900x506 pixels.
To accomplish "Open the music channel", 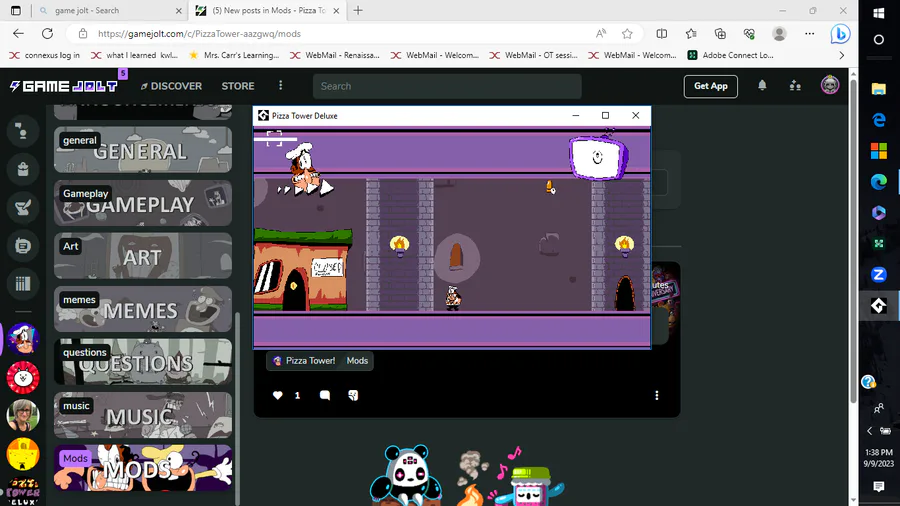I will point(143,415).
